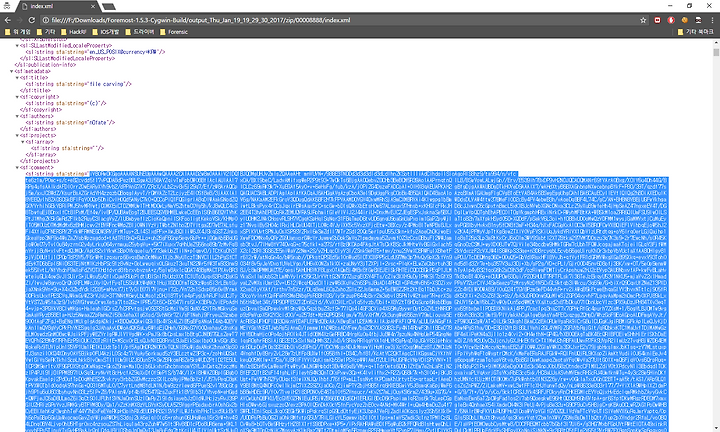The width and height of the screenshot is (720, 432).
Task: Go back using the browser back arrow
Action: [x=7, y=20]
